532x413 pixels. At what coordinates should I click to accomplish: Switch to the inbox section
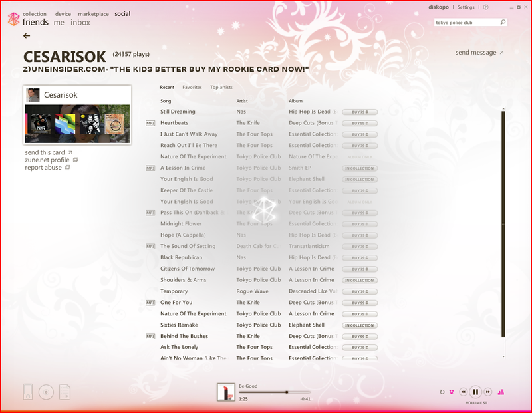coord(80,23)
